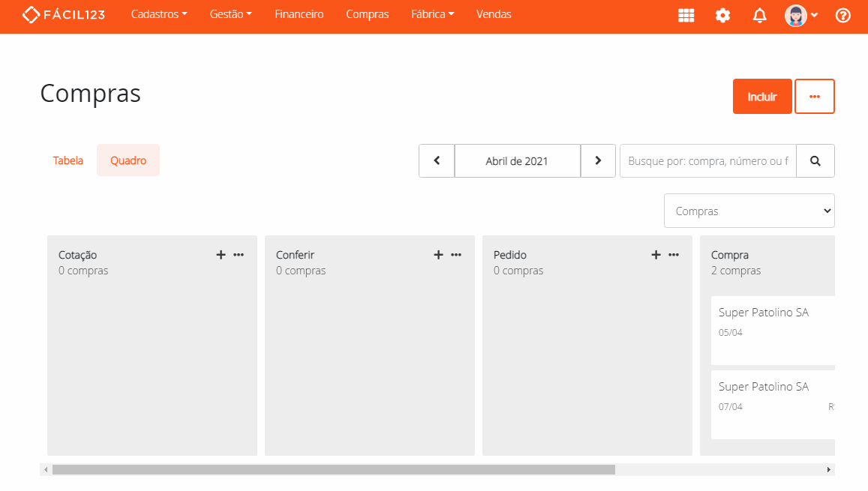Add a new card in the Cotação column
868x491 pixels.
(x=221, y=255)
